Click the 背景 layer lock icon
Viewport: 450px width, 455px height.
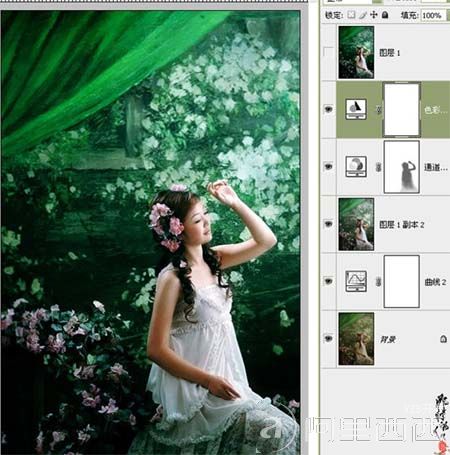443,339
